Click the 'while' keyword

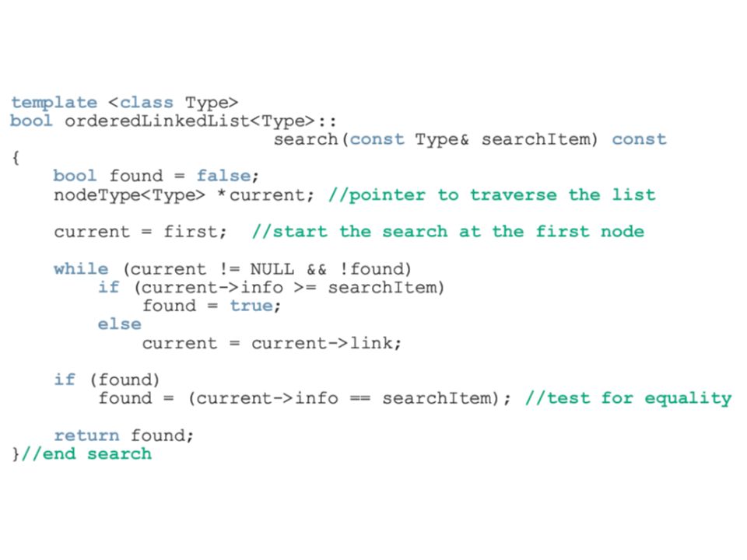pos(81,269)
